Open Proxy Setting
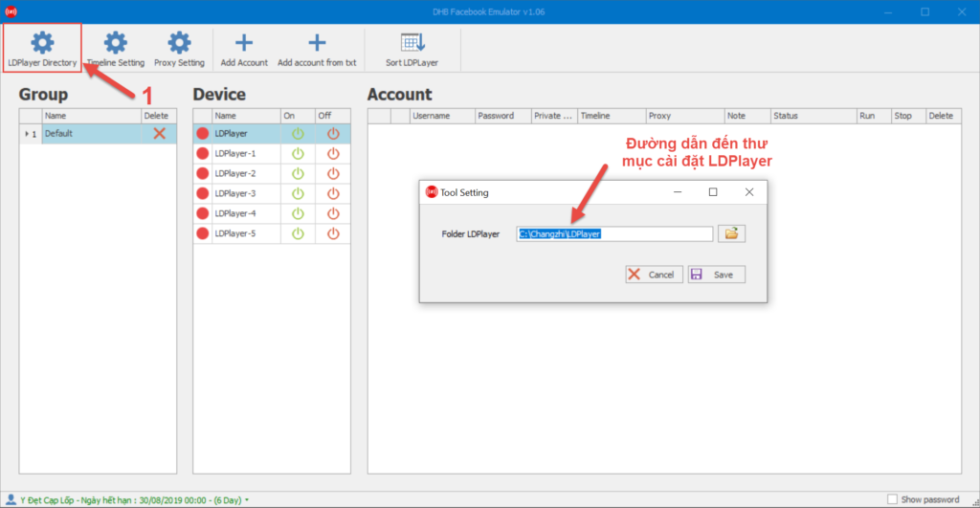980x508 pixels. tap(179, 48)
